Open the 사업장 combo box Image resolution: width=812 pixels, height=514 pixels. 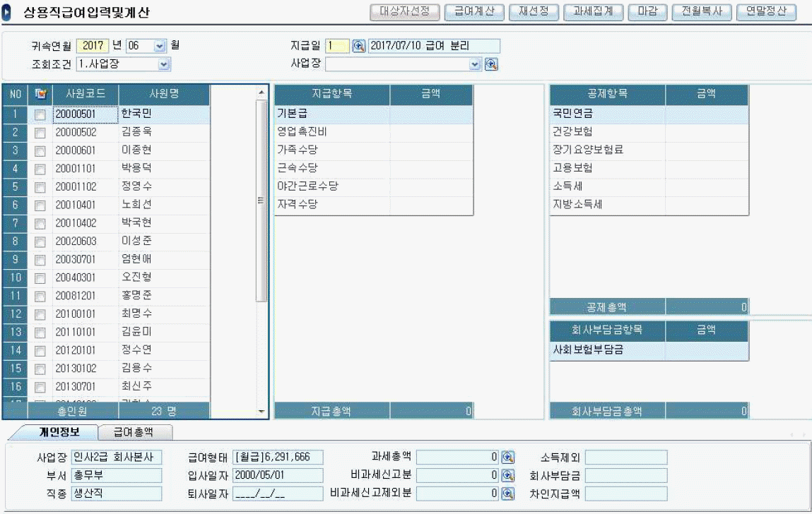click(475, 64)
